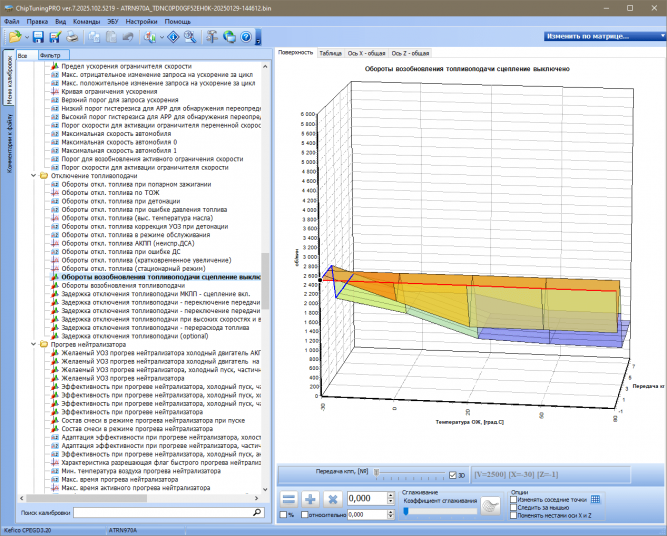Image resolution: width=667 pixels, height=536 pixels.
Task: Select 'Кривая ограничения ускорения' calibration
Action: tap(109, 91)
